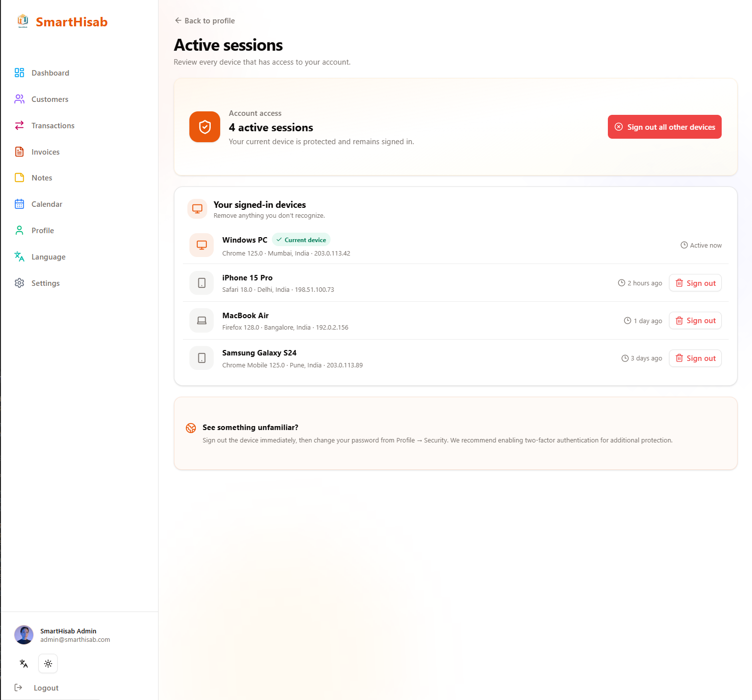Image resolution: width=752 pixels, height=700 pixels.
Task: Open the Settings gear icon
Action: pyautogui.click(x=19, y=283)
